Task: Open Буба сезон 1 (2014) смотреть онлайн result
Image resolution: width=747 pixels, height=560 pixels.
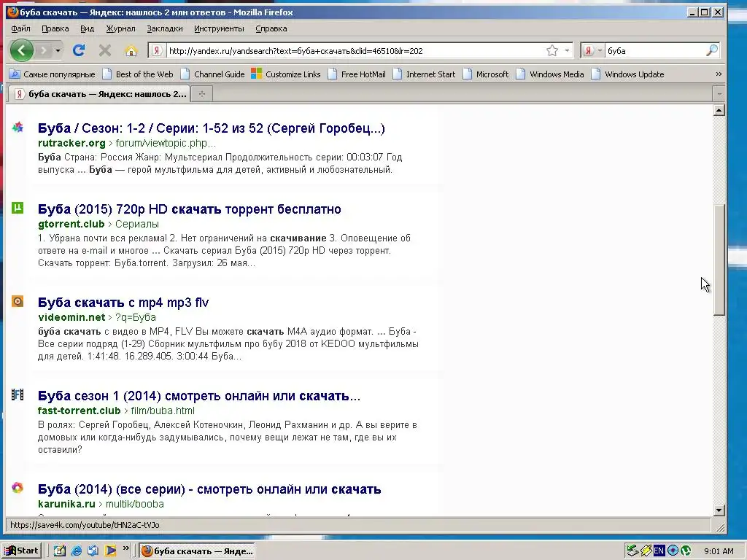Action: [198, 396]
